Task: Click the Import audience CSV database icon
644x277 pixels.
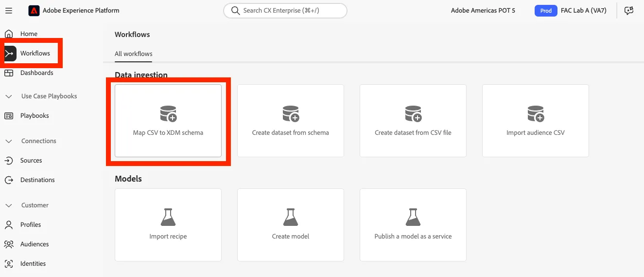Action: [x=536, y=114]
